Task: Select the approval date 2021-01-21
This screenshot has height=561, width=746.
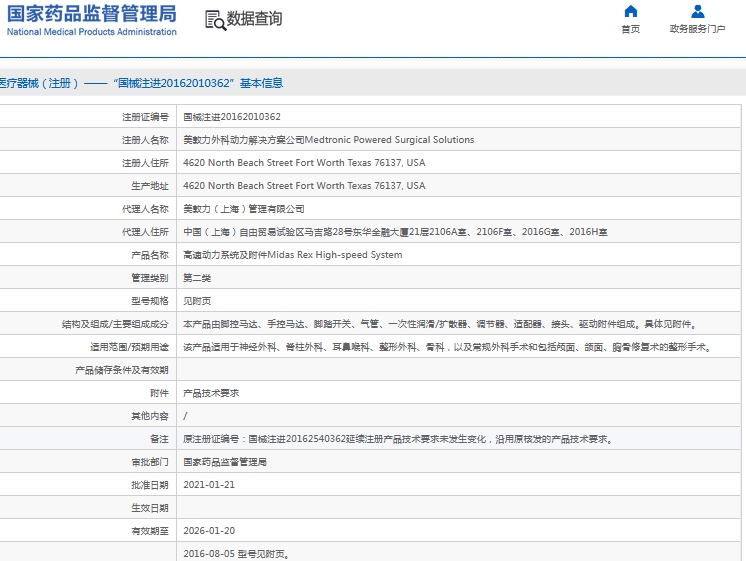Action: click(209, 485)
